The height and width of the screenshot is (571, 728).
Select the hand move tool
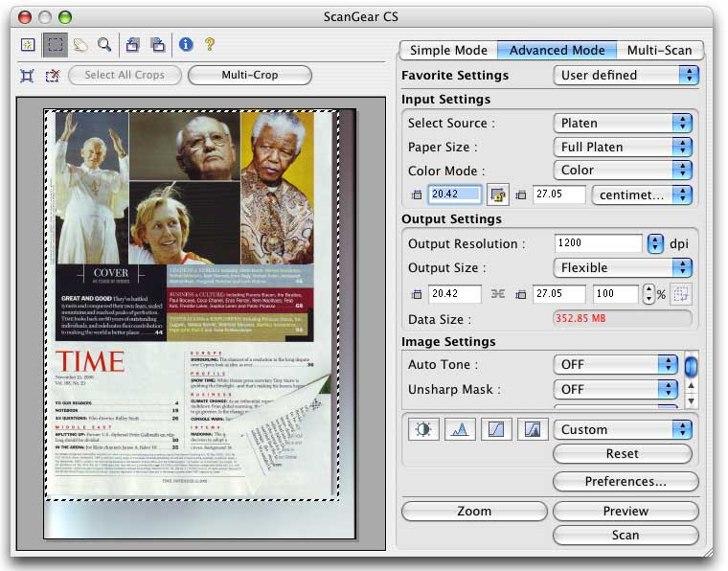click(x=80, y=45)
